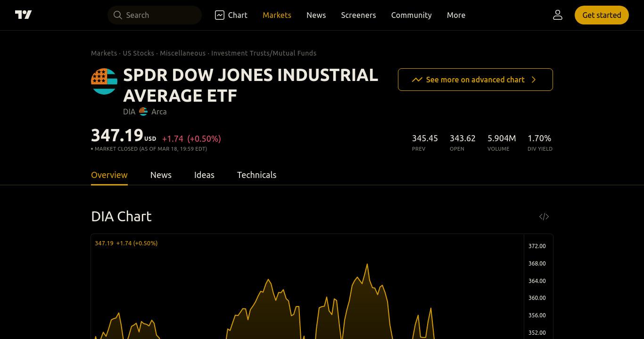The image size is (644, 339).
Task: Click the small Arca exchange flag icon
Action: 143,112
